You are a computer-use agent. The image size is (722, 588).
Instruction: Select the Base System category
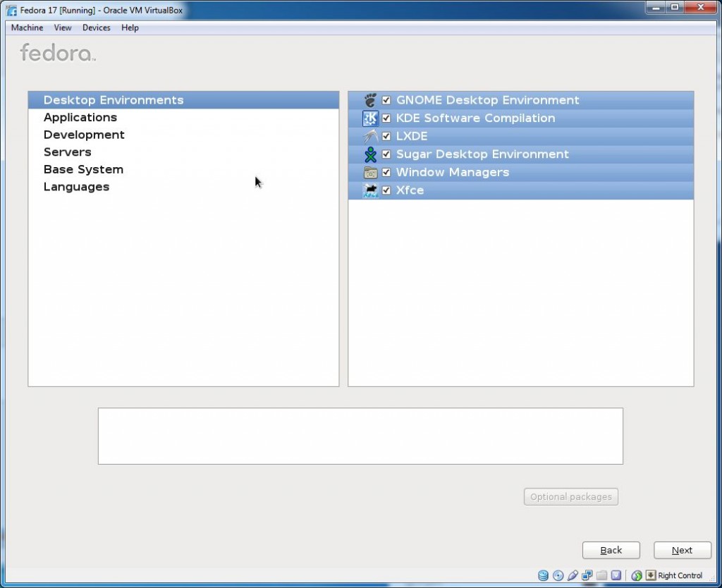pos(184,169)
